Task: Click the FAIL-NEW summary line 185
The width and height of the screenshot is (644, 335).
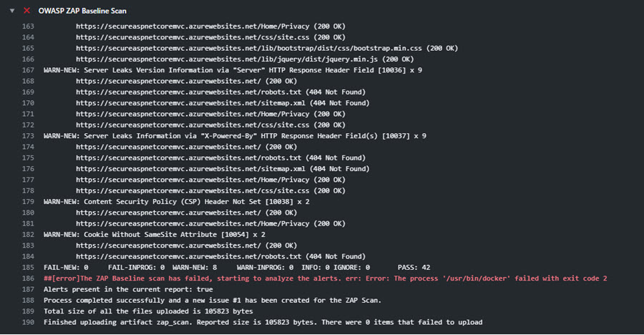Action: click(x=237, y=268)
